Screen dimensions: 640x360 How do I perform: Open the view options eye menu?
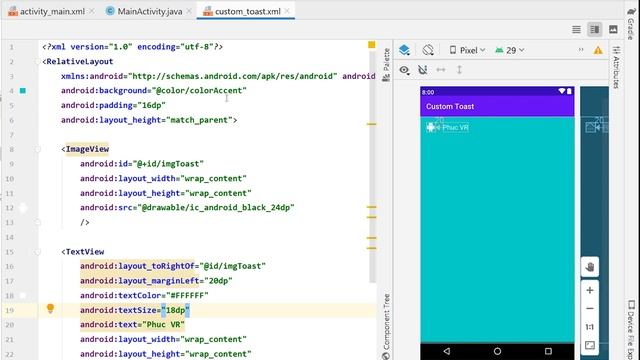coord(404,70)
